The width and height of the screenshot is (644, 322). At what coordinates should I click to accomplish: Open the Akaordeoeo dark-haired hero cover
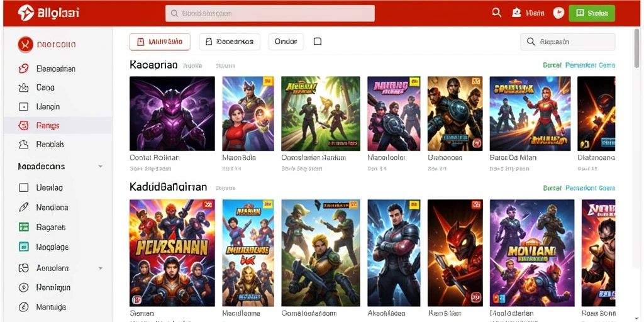(x=394, y=253)
